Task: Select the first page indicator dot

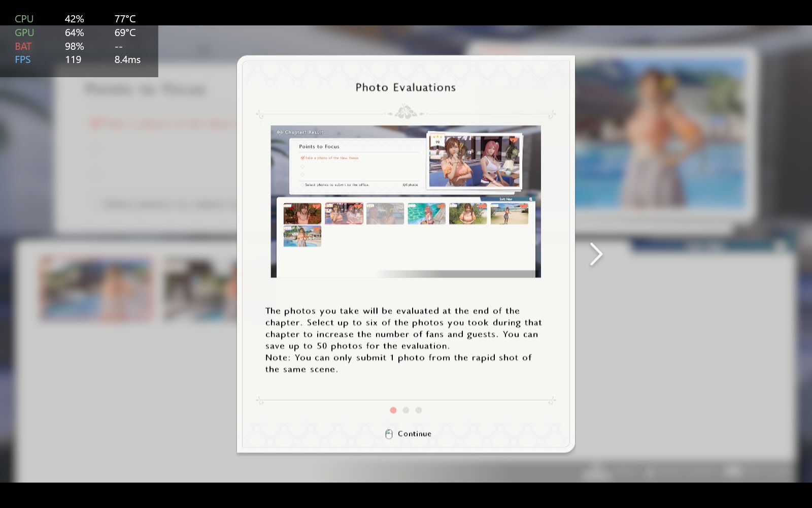Action: 393,410
